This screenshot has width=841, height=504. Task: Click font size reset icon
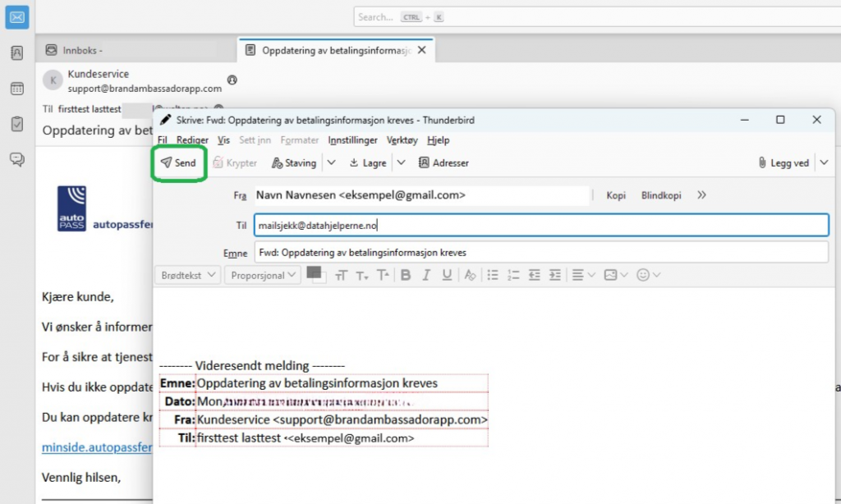tap(341, 276)
